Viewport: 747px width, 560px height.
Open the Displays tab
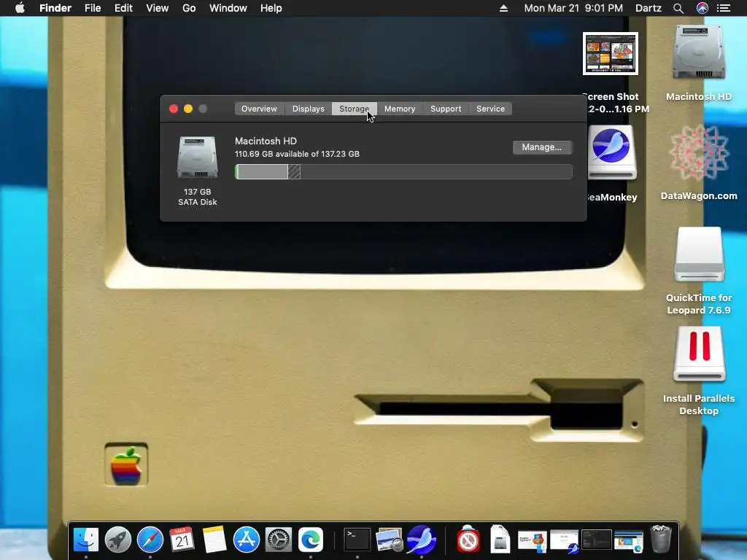(x=309, y=109)
